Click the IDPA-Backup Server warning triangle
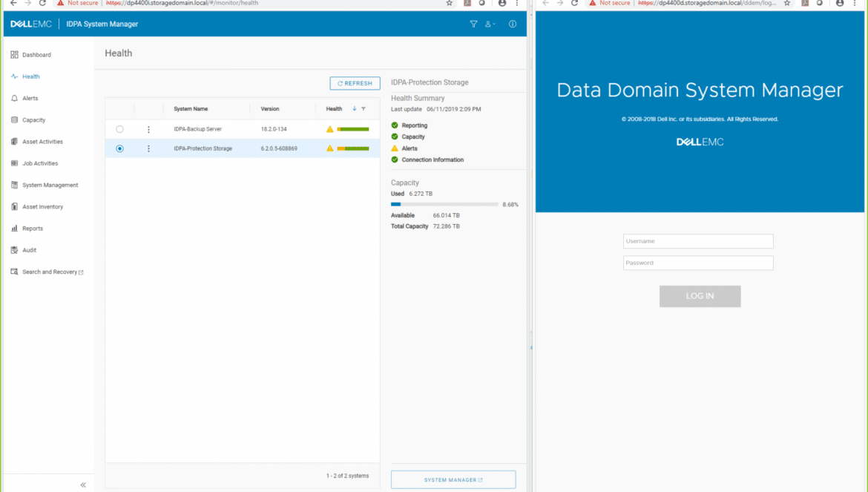Image resolution: width=868 pixels, height=492 pixels. point(330,129)
